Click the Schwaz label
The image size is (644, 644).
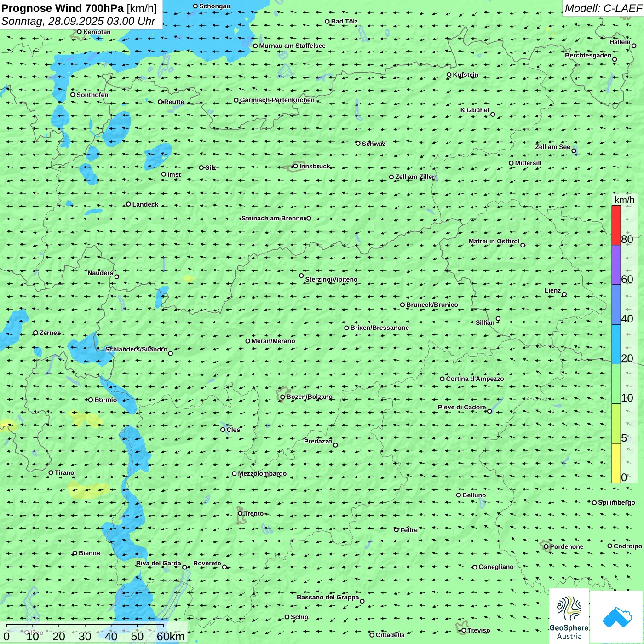click(x=374, y=144)
